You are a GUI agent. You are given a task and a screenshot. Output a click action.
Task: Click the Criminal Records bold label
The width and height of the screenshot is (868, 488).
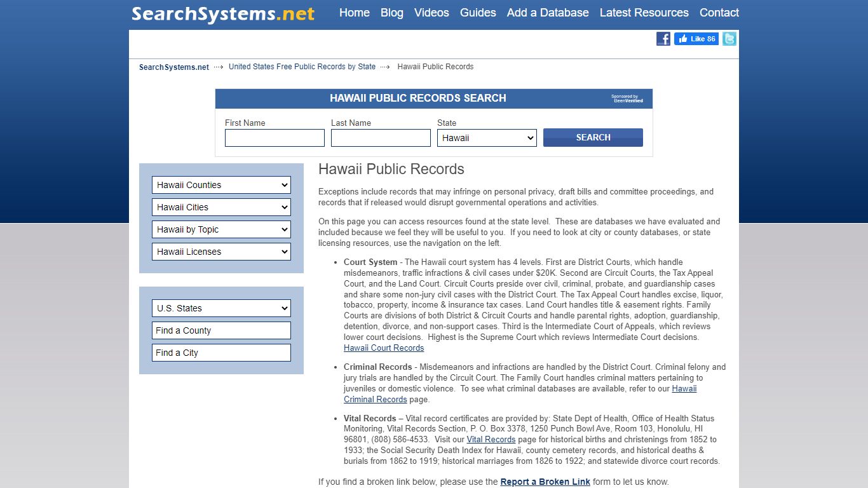point(378,367)
